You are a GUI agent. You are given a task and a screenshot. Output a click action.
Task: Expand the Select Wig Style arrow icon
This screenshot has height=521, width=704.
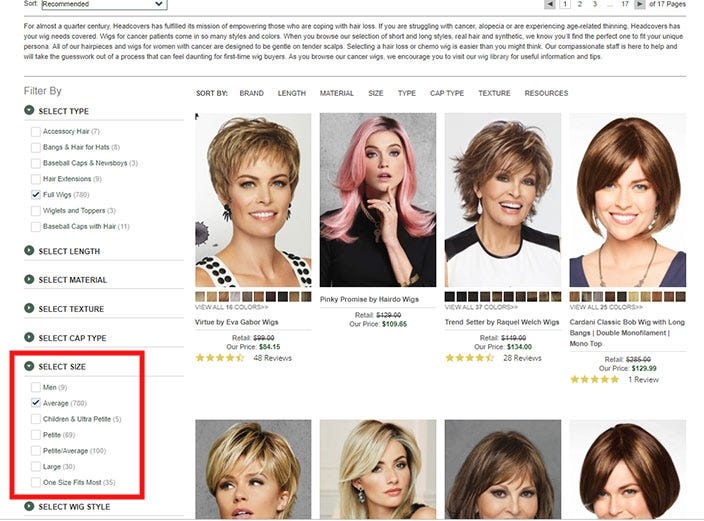29,506
